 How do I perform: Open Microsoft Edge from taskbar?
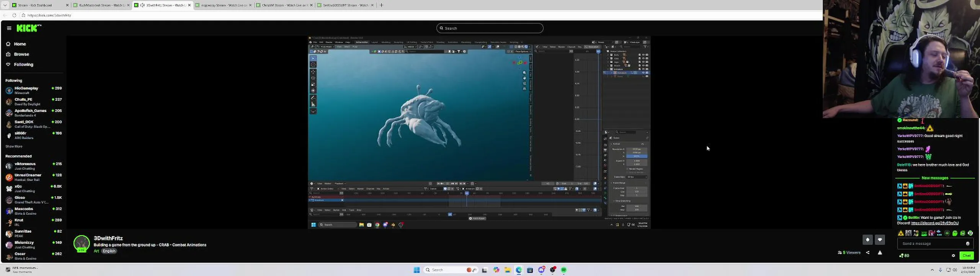pos(519,270)
